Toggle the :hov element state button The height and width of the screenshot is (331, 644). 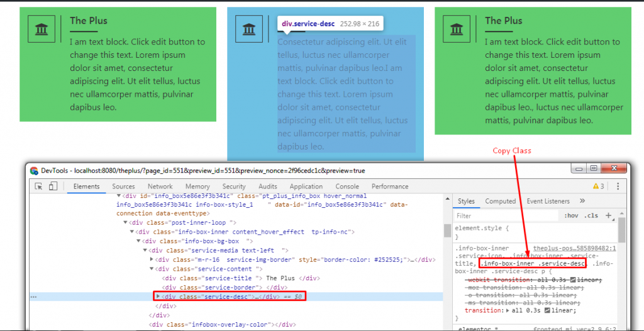[x=571, y=216]
